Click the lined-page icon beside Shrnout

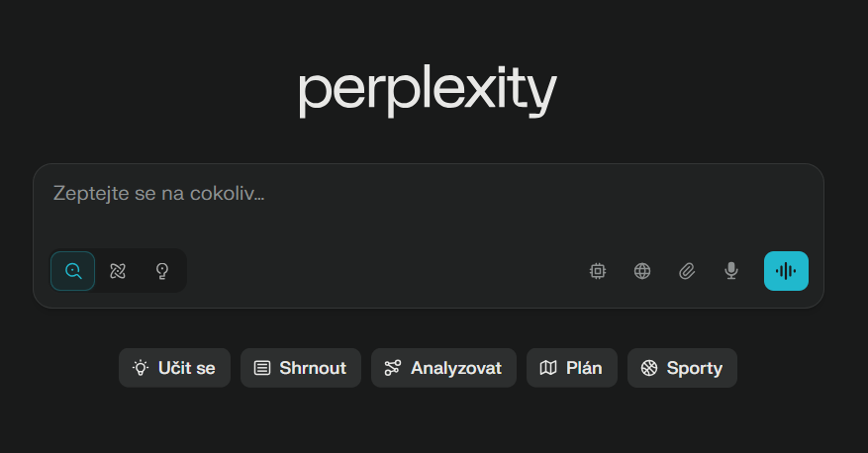(x=262, y=368)
